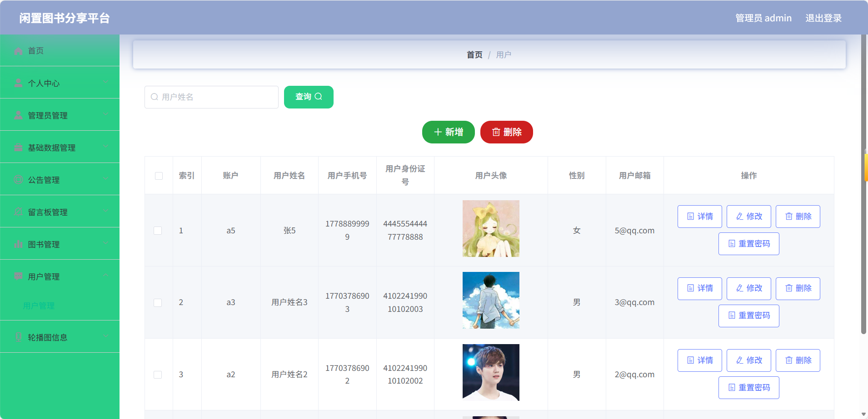This screenshot has height=419, width=868.
Task: Check the checkbox for row a3
Action: click(x=158, y=303)
